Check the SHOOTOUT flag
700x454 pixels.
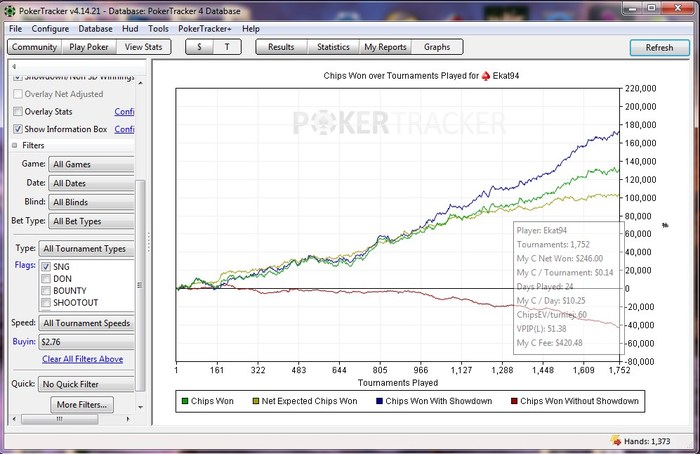point(46,303)
